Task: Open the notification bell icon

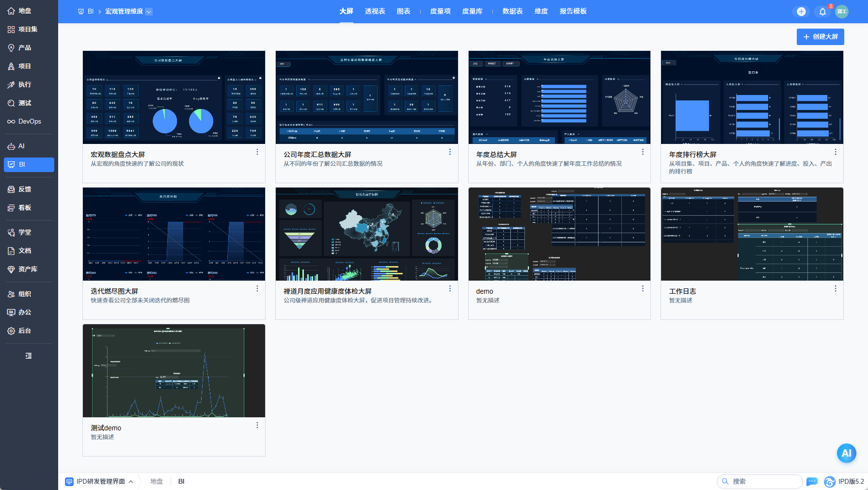Action: 822,12
